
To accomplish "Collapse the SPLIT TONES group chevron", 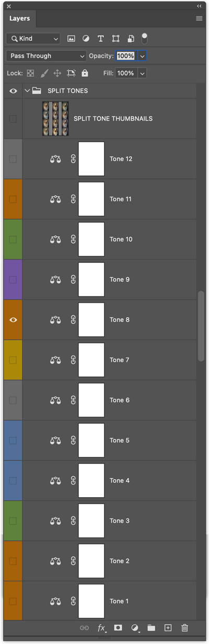I will coord(27,91).
